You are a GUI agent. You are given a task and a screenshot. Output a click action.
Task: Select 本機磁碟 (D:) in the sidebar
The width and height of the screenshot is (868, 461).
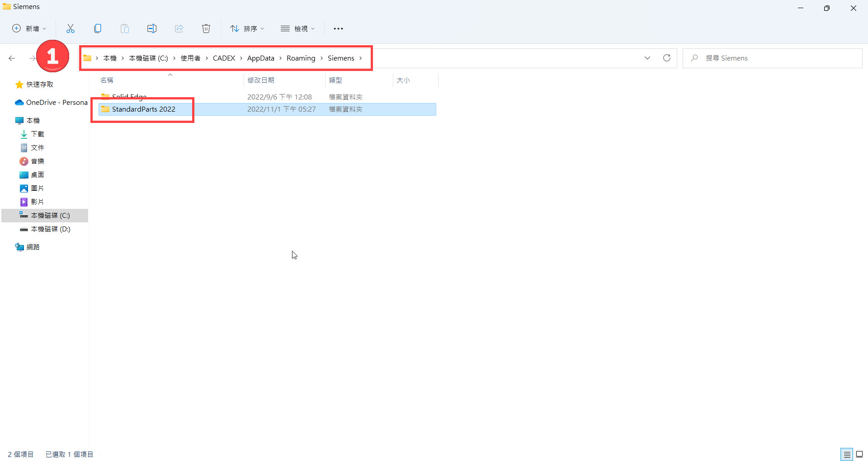[50, 229]
